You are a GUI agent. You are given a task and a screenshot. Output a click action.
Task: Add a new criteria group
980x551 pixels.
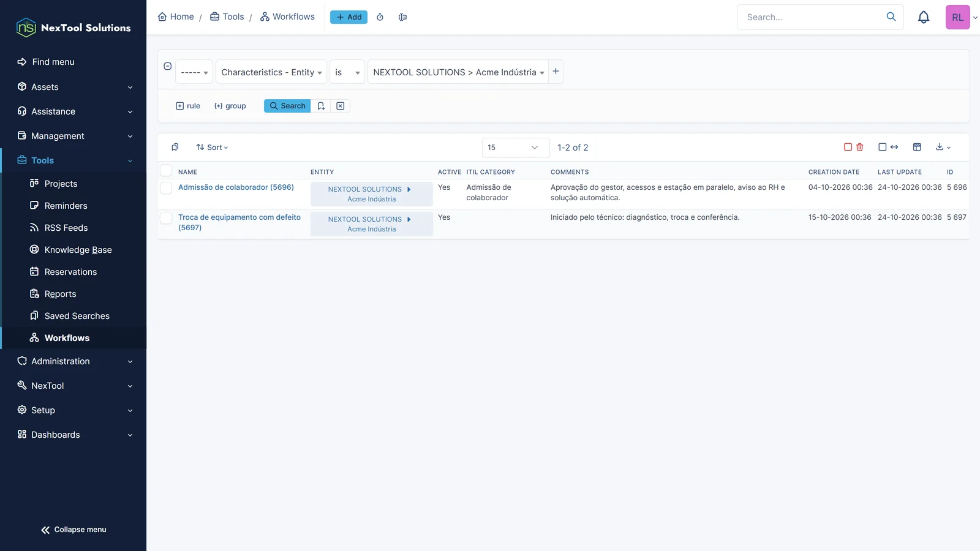(x=230, y=106)
